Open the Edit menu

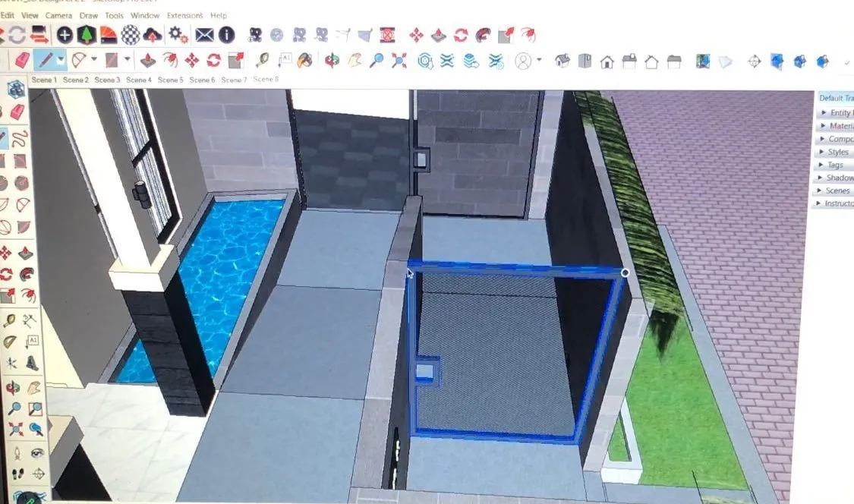coord(7,15)
